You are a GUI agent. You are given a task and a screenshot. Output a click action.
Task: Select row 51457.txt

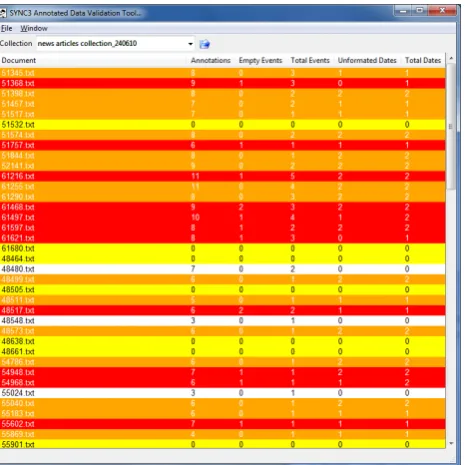223,104
